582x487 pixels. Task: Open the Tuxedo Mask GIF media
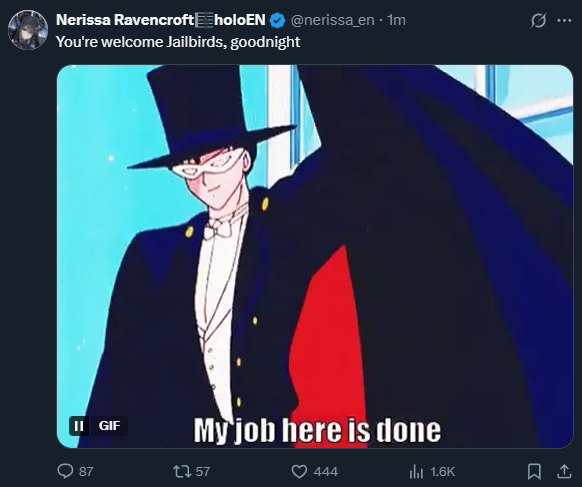coord(315,256)
